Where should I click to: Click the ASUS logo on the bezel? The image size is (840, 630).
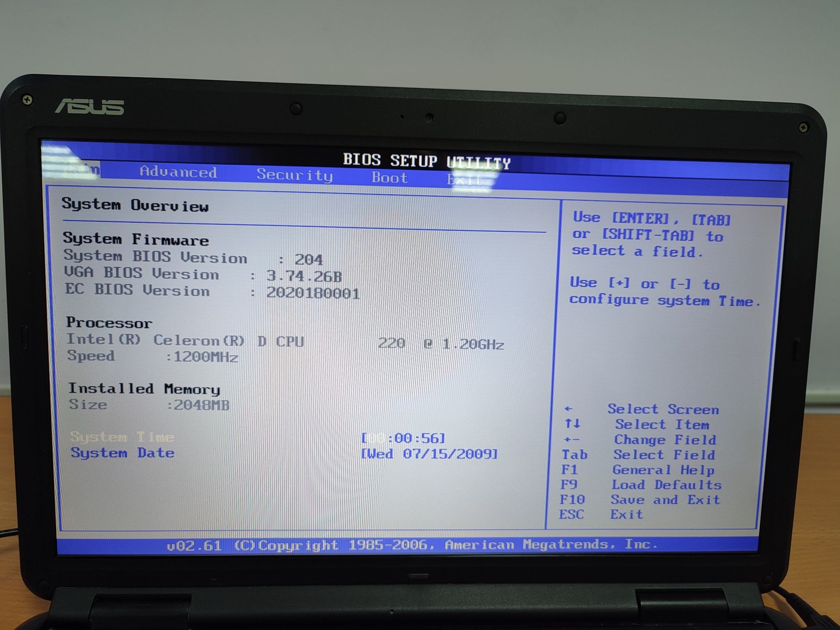(x=89, y=107)
